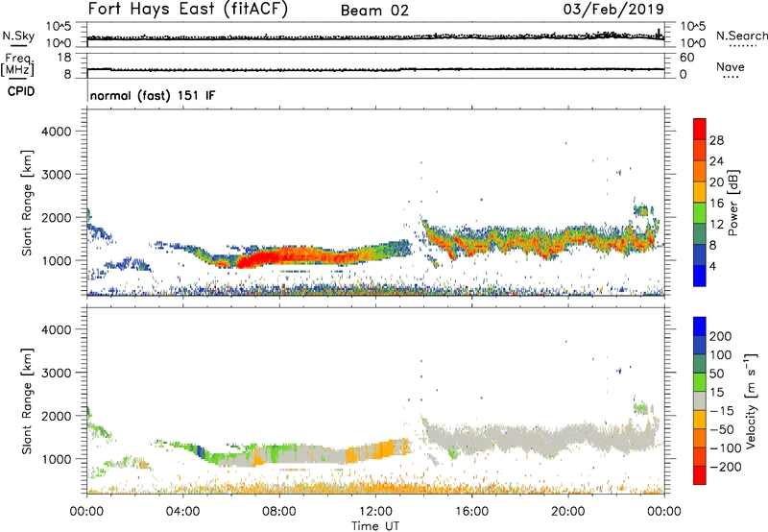The height and width of the screenshot is (532, 768).
Task: Click the '12:00' time tick label
Action: pos(375,512)
